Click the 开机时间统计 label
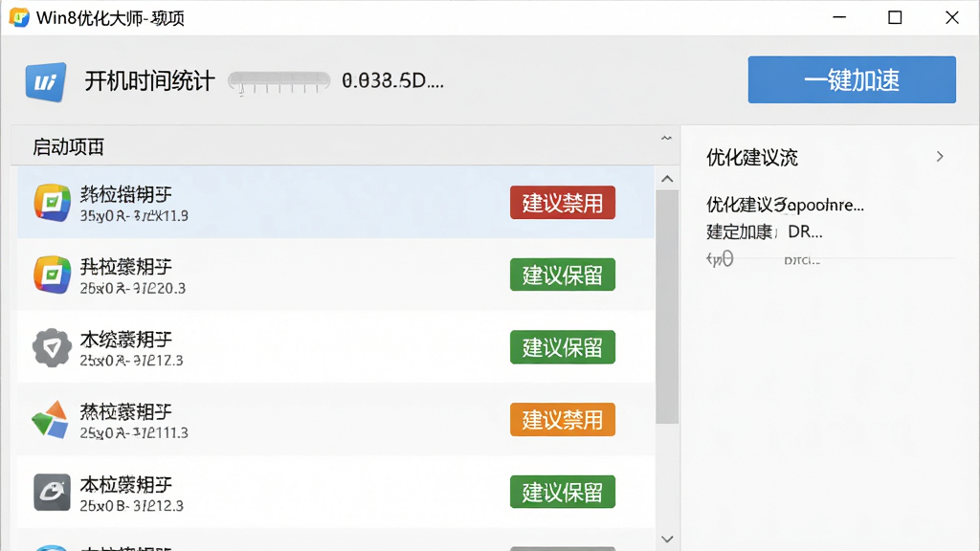Screen dimensions: 980x551 [150, 81]
